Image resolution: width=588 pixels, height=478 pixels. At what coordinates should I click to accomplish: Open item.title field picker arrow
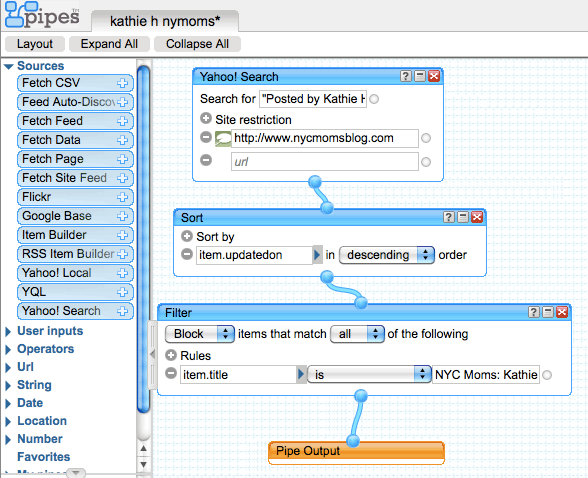[301, 374]
